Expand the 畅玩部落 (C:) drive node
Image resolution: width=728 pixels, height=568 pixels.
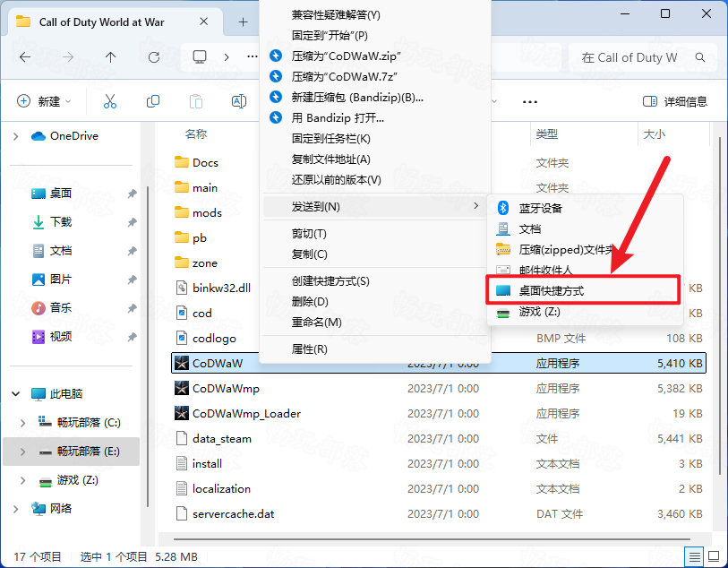tap(22, 423)
